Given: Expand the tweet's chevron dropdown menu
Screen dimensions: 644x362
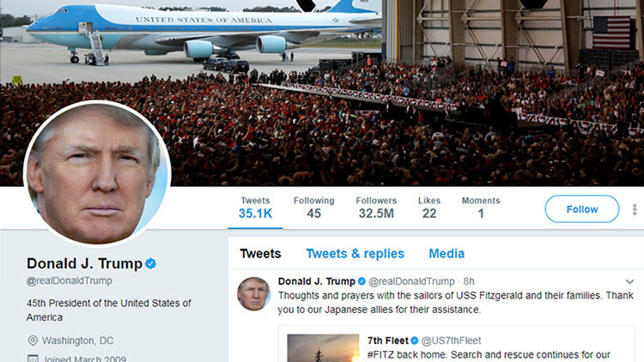Looking at the screenshot, I should 629,281.
